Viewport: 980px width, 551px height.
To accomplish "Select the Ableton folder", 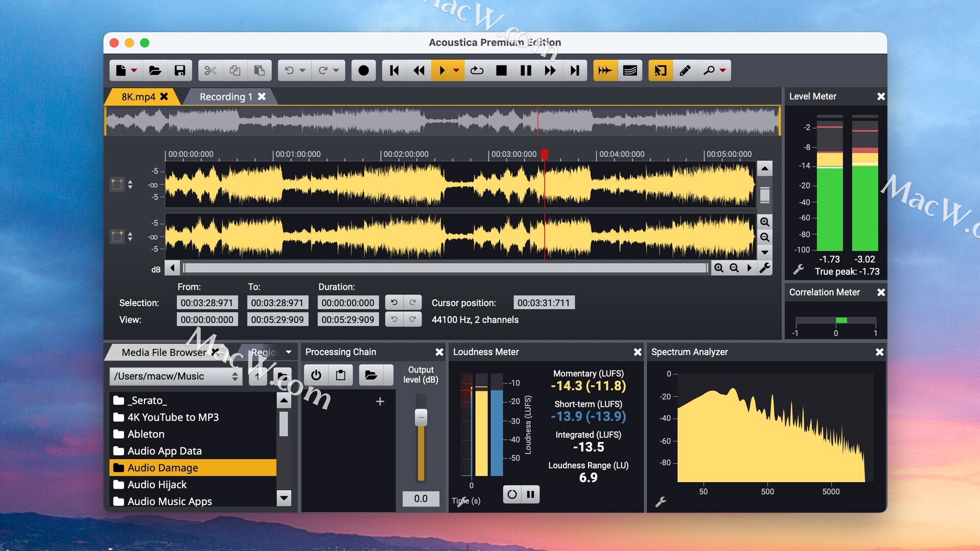I will point(193,434).
